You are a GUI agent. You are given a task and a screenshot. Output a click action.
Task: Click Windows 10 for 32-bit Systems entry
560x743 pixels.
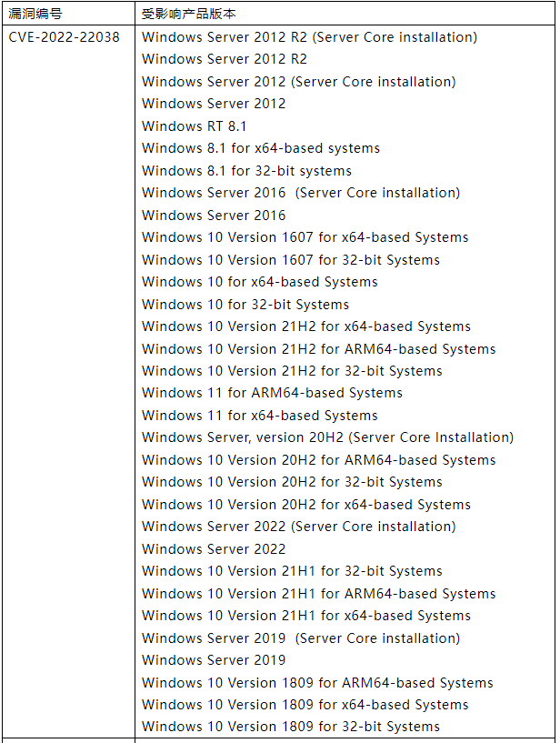(245, 305)
